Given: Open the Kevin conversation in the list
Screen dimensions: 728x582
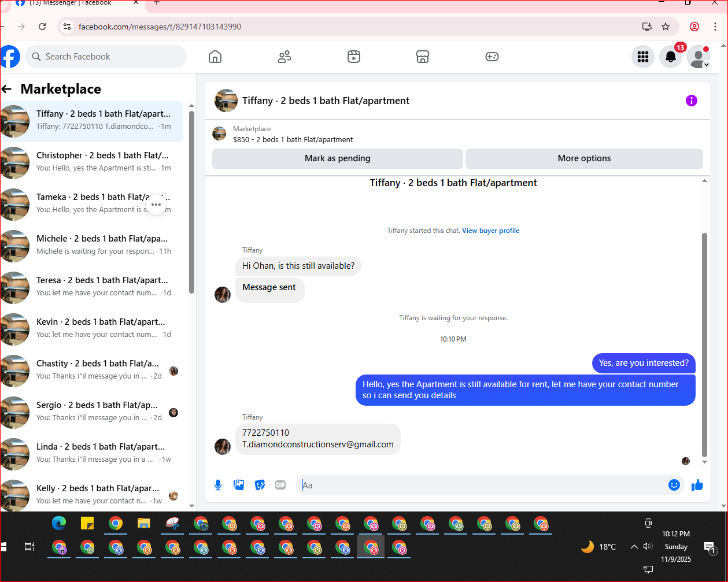Looking at the screenshot, I should coord(91,329).
